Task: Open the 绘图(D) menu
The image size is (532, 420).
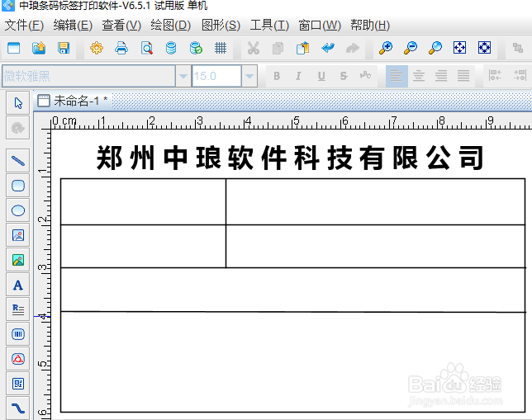Action: point(171,26)
